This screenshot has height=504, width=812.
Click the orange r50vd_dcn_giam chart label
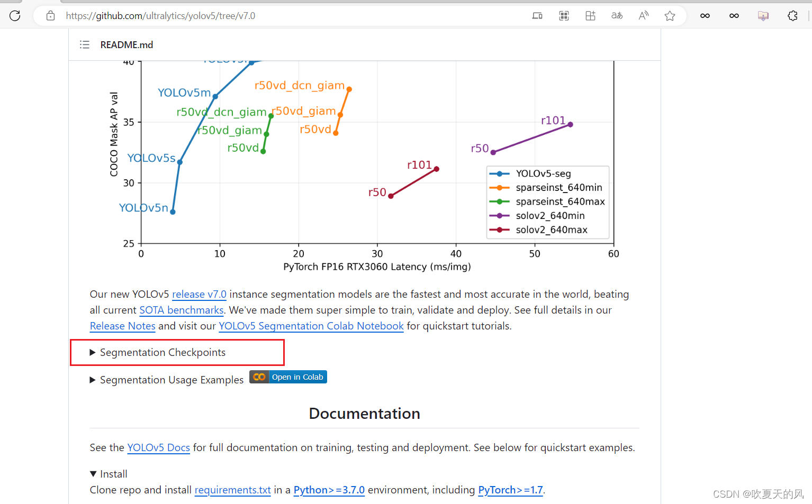300,86
